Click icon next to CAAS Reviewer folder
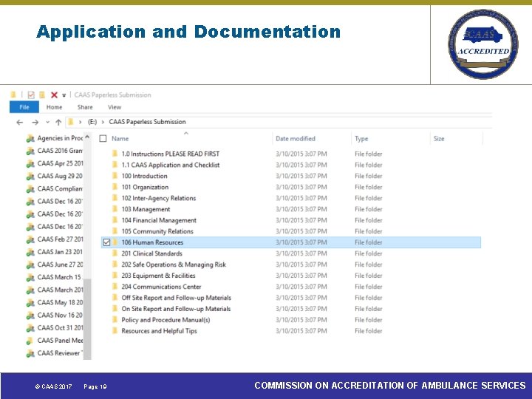532x399 pixels. pos(30,353)
